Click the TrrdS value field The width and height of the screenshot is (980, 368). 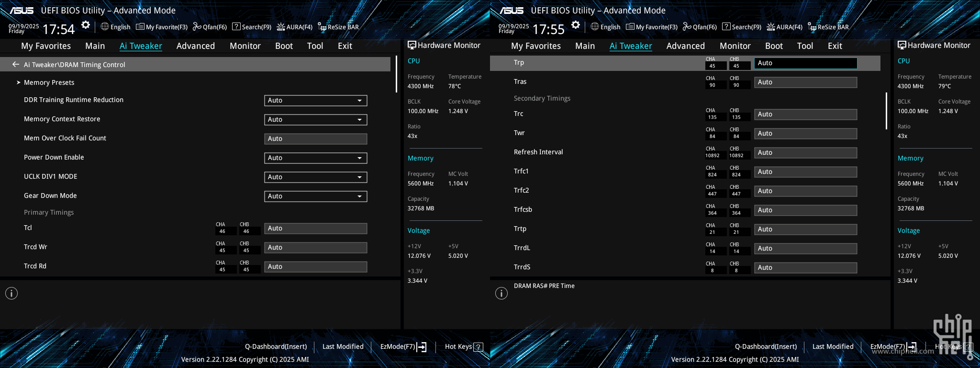(x=806, y=268)
